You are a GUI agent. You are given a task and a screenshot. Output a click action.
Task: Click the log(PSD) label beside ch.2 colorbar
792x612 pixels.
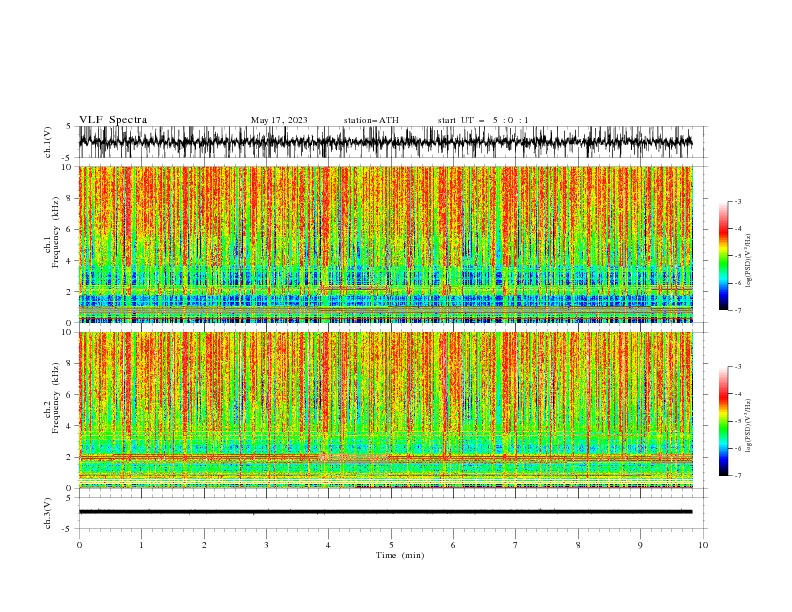click(749, 426)
